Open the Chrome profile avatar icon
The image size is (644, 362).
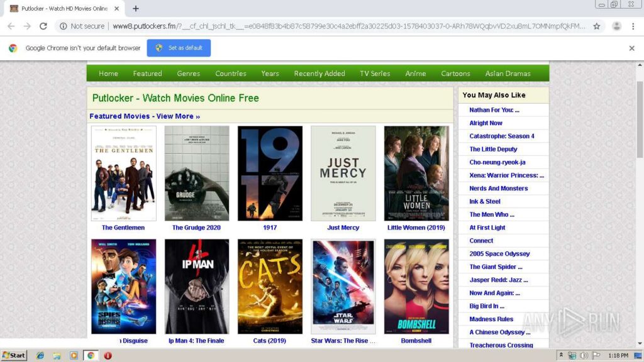click(616, 26)
